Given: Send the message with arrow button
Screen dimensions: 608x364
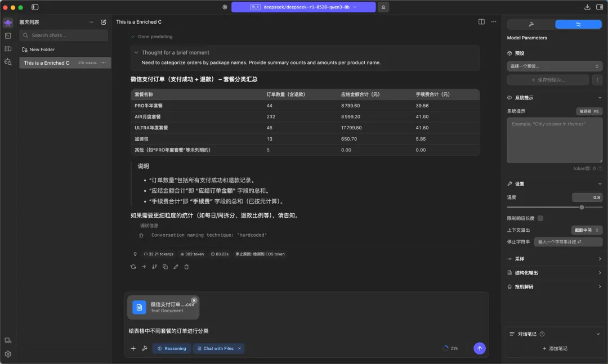Looking at the screenshot, I should (x=480, y=348).
